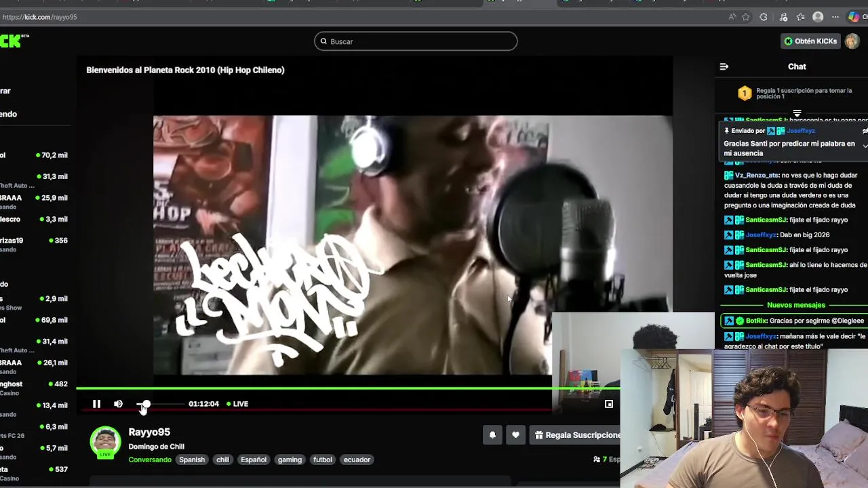The height and width of the screenshot is (488, 868).
Task: Seek on the green stream progress bar
Action: 347,388
